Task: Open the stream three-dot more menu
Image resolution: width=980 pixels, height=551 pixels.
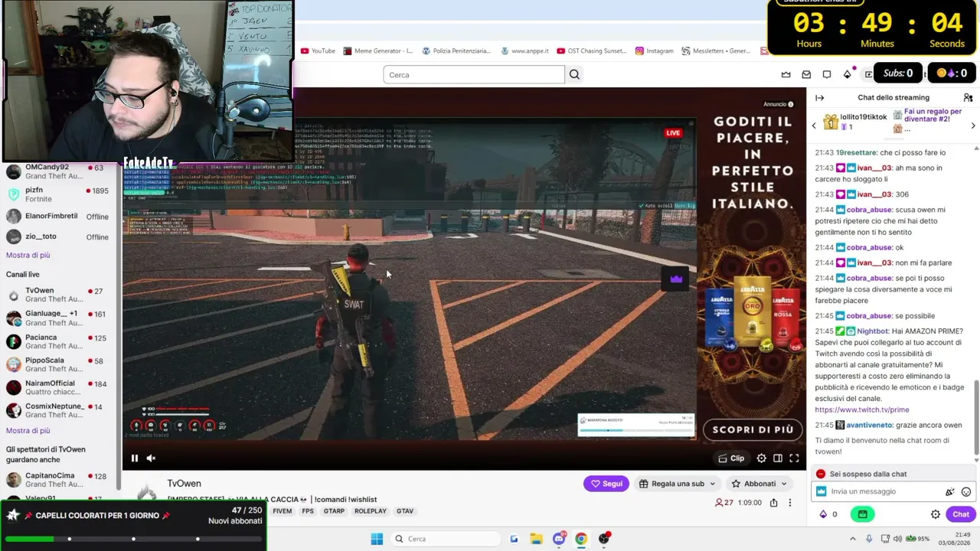Action: pos(790,503)
